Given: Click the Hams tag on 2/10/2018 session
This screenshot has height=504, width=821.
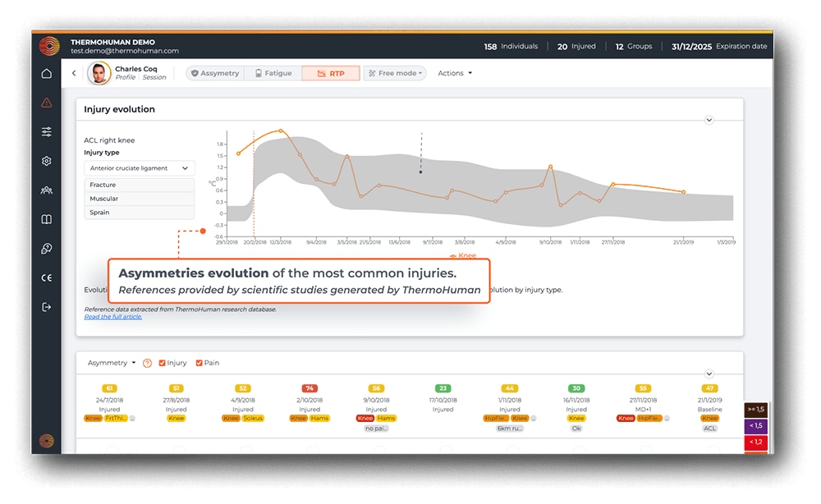Looking at the screenshot, I should (x=319, y=418).
